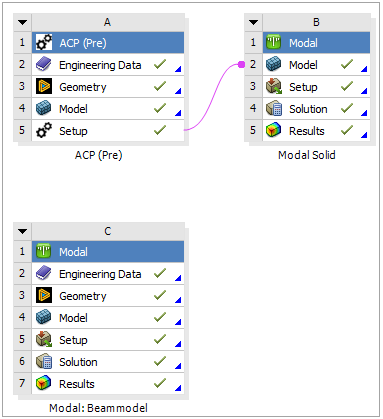Select the ACP (Pre) title cell in system A

coord(108,42)
